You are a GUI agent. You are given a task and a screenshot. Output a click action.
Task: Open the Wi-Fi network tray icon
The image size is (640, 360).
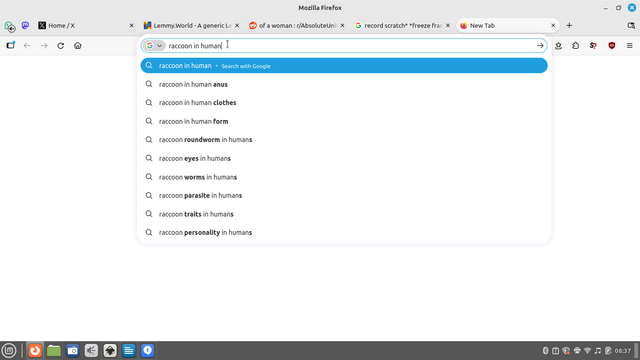[x=587, y=351]
